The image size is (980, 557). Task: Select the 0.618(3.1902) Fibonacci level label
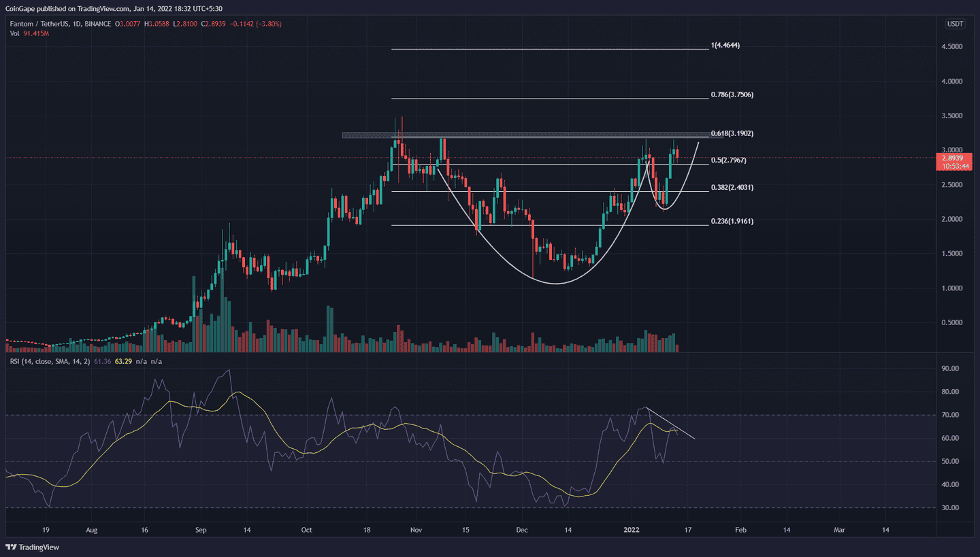733,133
